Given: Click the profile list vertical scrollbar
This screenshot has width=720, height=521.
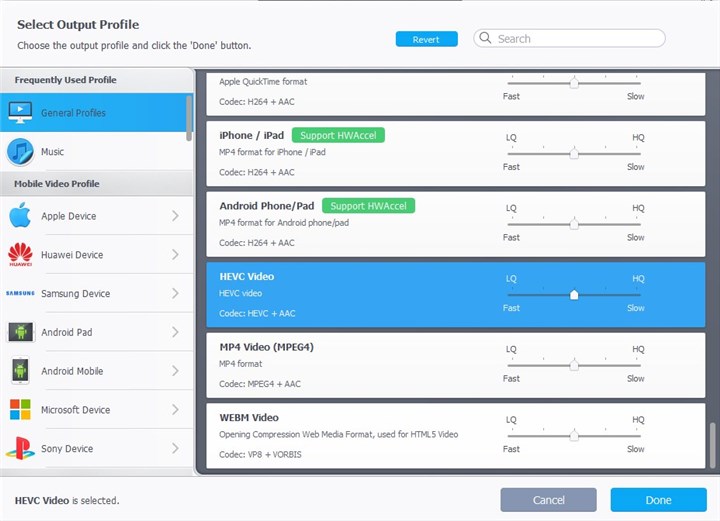Looking at the screenshot, I should tap(713, 445).
